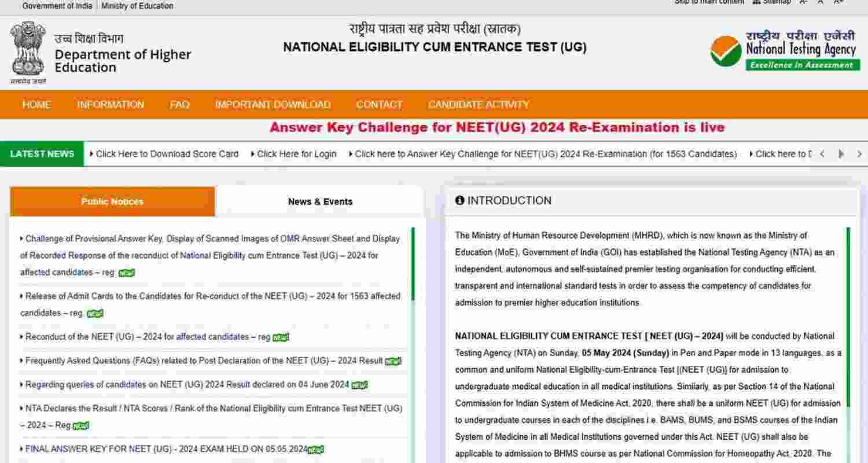Increase font size with the A+ icon
The width and height of the screenshot is (868, 463).
(x=838, y=2)
